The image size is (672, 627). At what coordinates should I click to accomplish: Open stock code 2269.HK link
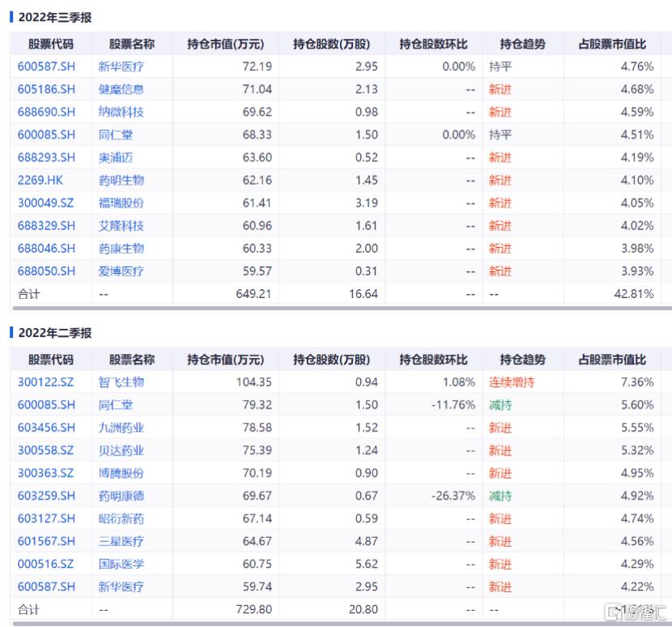(40, 180)
